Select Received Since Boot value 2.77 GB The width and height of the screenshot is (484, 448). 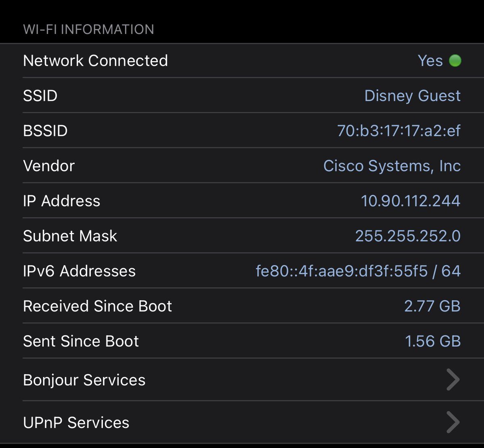432,306
